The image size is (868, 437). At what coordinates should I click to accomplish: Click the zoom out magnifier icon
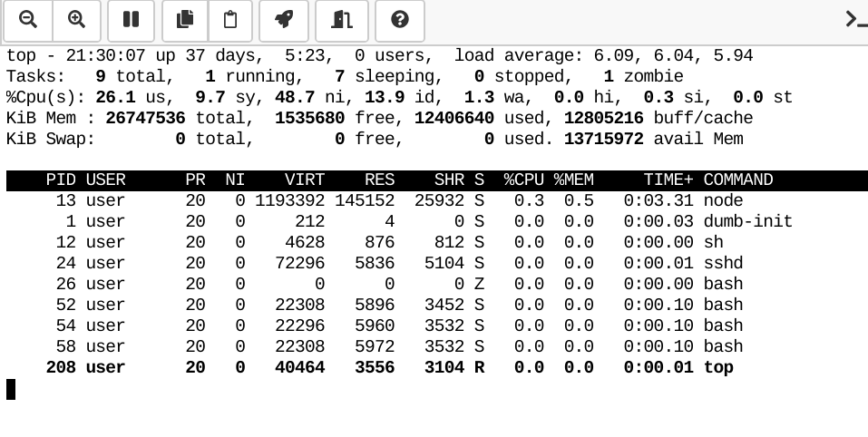[x=28, y=19]
